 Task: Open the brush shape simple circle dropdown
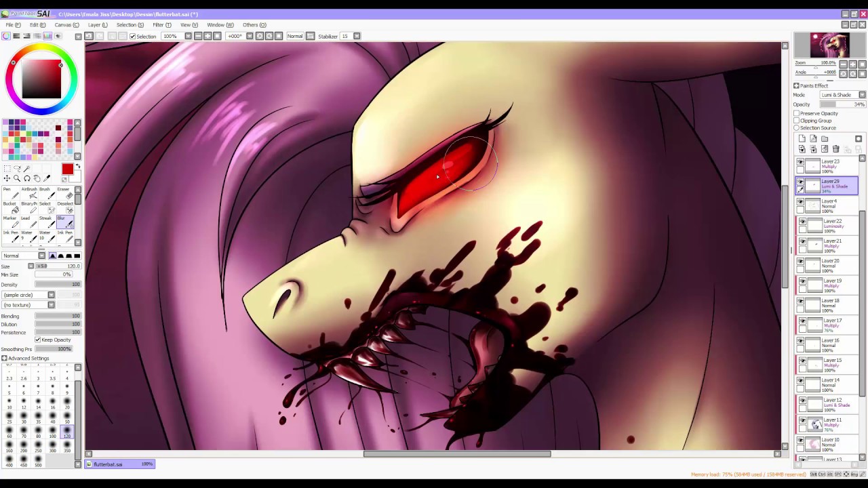[x=29, y=295]
